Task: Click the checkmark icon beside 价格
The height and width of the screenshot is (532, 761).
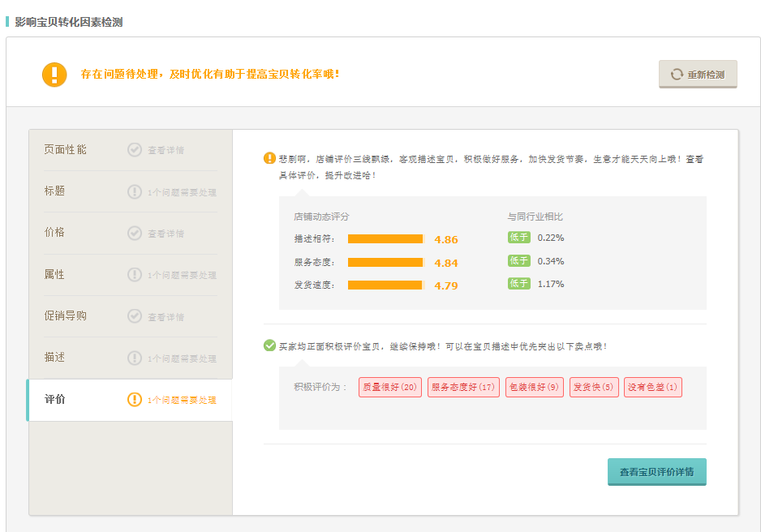Action: (x=135, y=233)
